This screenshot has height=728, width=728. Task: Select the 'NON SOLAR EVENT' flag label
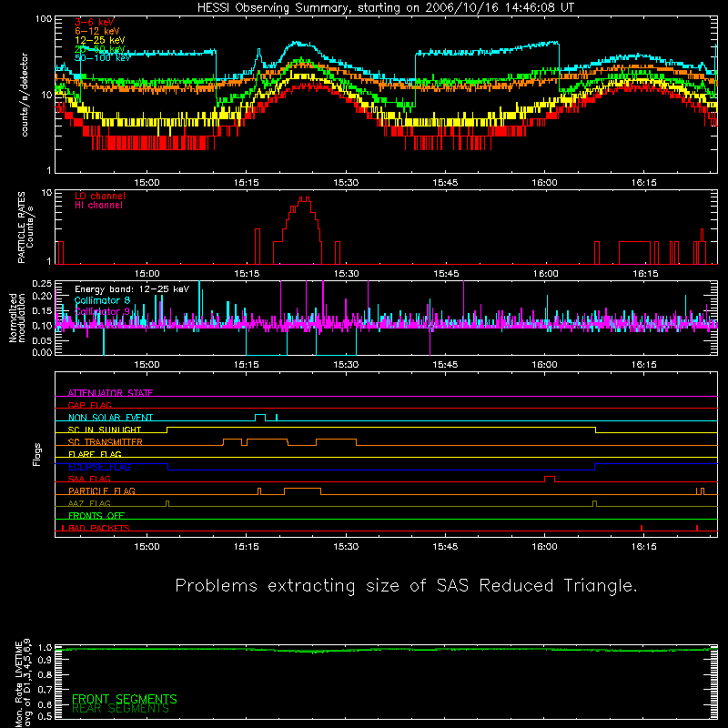(x=110, y=418)
